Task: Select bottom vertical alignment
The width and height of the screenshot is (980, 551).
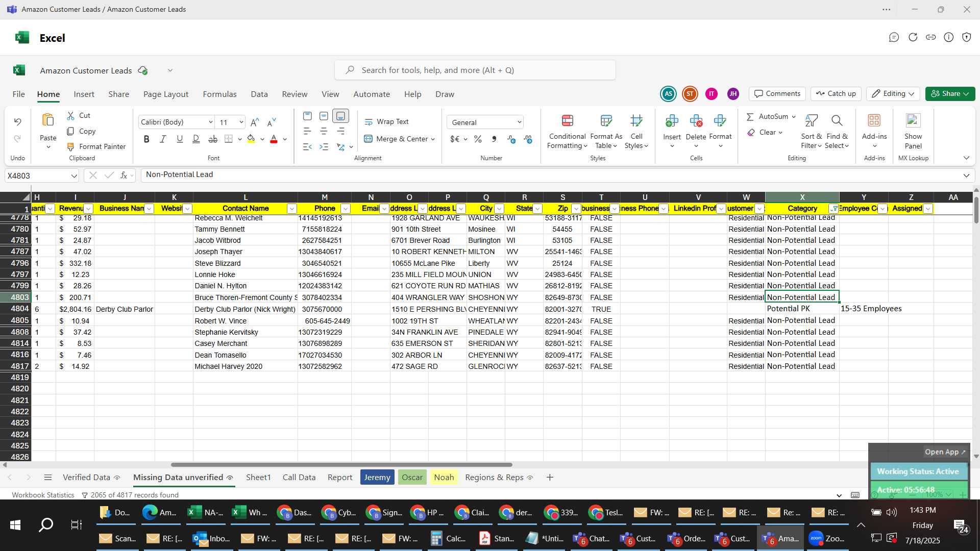Action: pos(340,116)
